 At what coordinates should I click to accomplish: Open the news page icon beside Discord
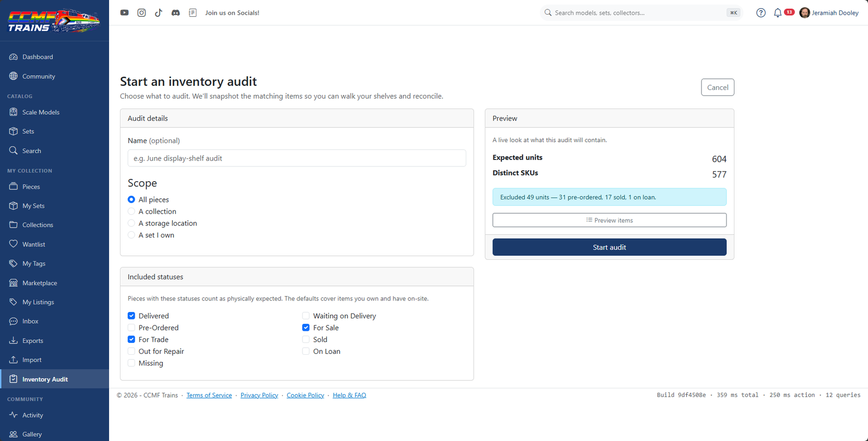coord(193,12)
